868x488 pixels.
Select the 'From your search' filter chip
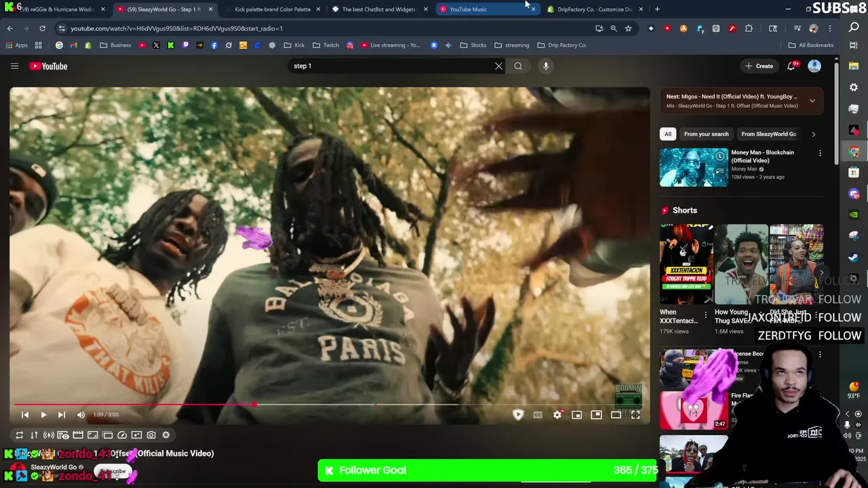[x=706, y=134]
